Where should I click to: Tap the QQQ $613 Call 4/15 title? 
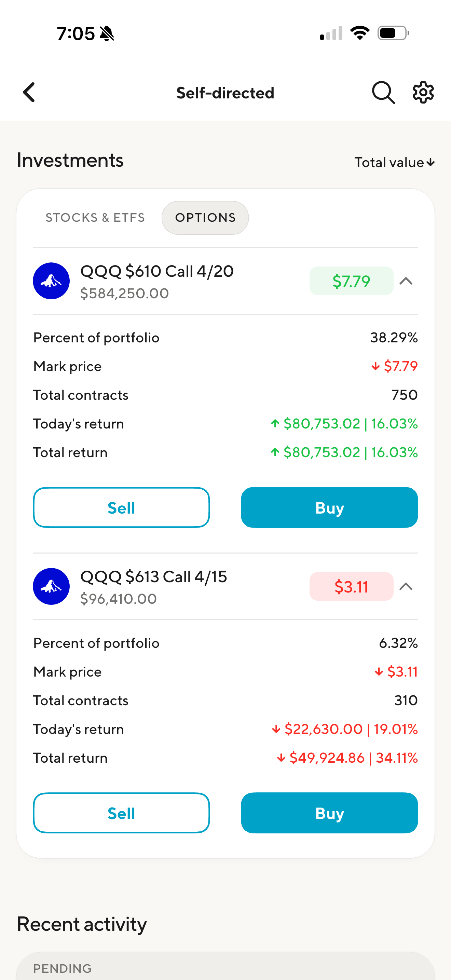click(154, 577)
